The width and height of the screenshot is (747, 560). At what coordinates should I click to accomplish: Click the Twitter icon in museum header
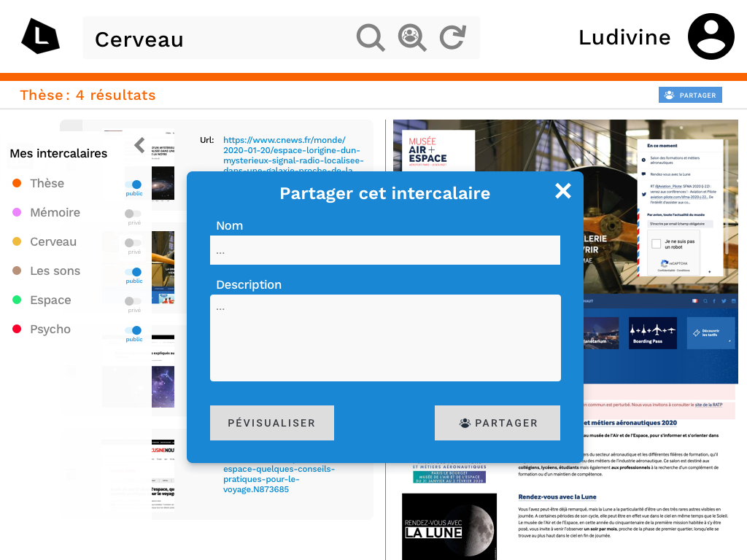(724, 301)
